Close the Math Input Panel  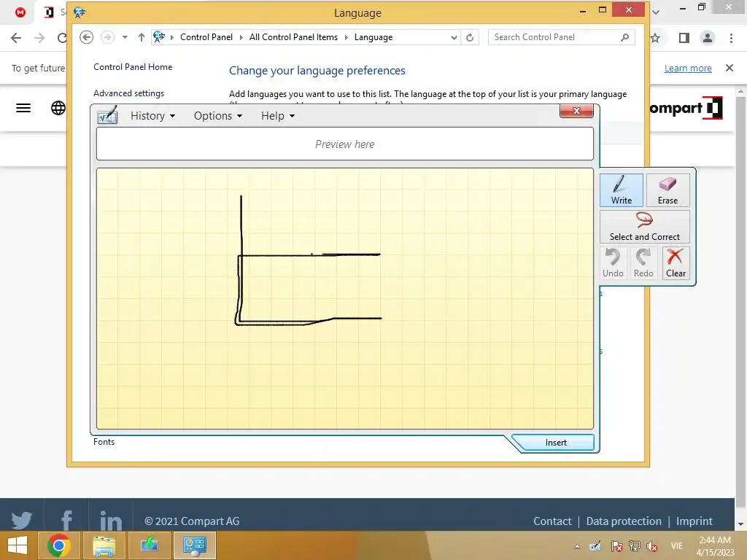[x=576, y=111]
